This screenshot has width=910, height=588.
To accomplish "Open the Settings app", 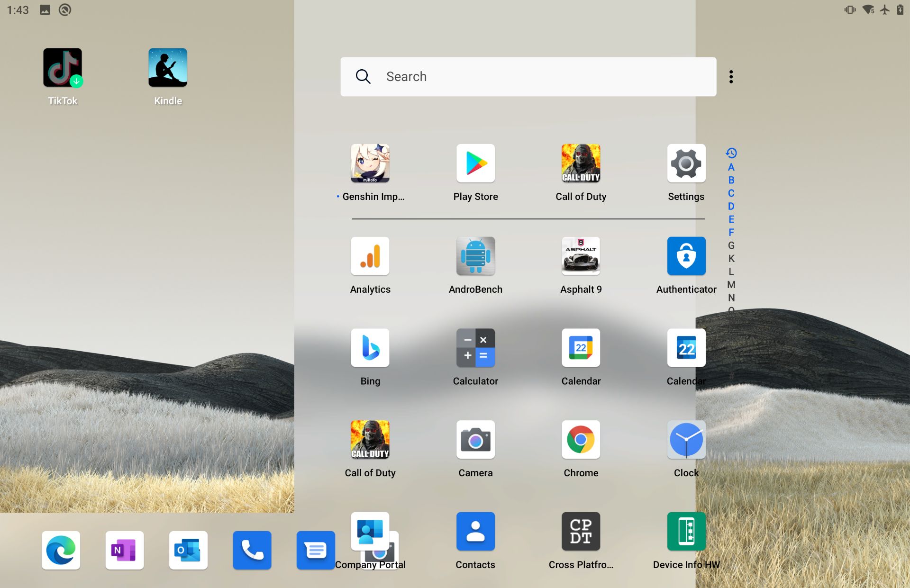I will click(686, 163).
